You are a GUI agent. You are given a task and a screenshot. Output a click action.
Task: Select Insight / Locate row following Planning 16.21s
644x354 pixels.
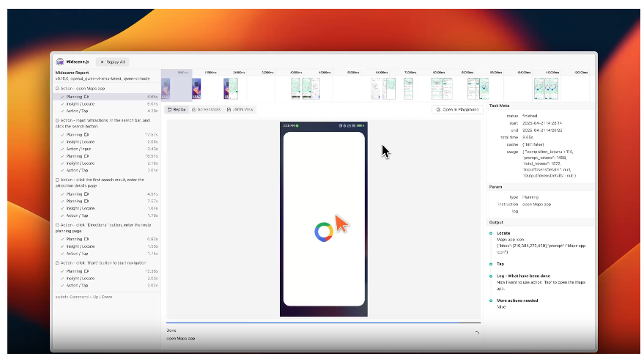[x=107, y=163]
